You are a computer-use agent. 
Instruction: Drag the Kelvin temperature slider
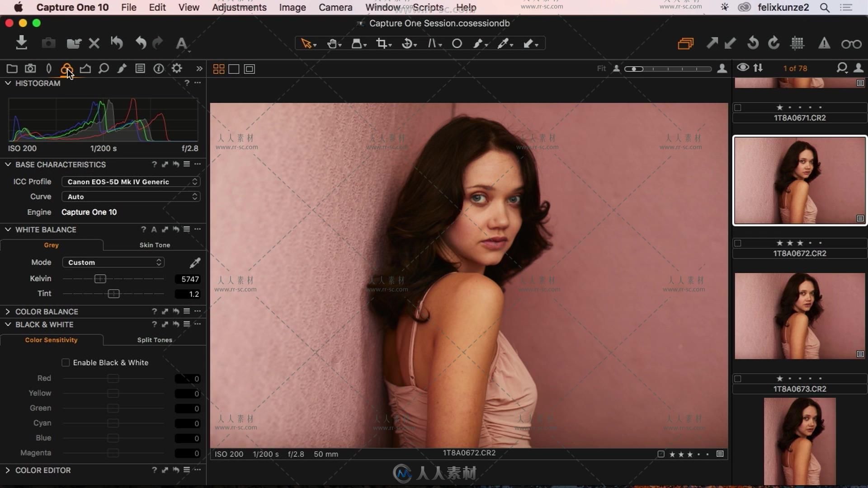pyautogui.click(x=100, y=278)
